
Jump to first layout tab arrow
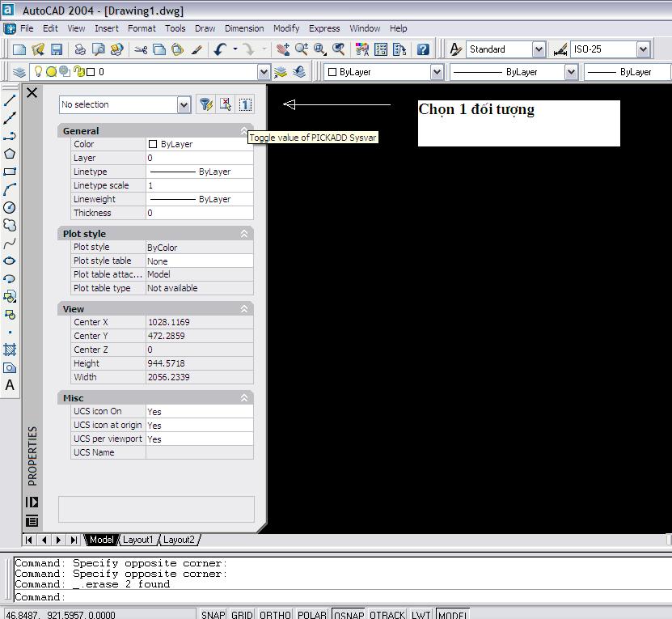[29, 540]
